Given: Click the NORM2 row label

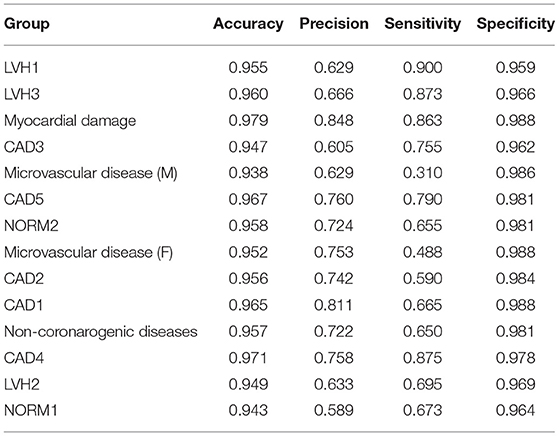Looking at the screenshot, I should 31,226.
